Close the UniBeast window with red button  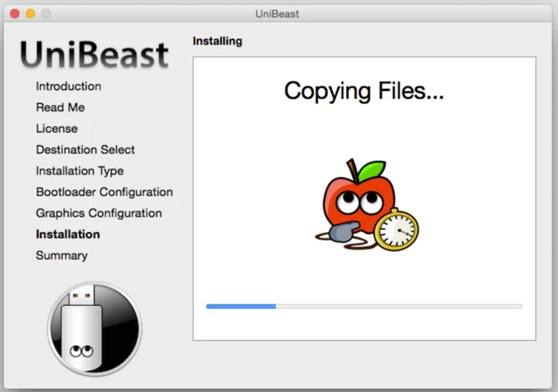click(x=15, y=14)
